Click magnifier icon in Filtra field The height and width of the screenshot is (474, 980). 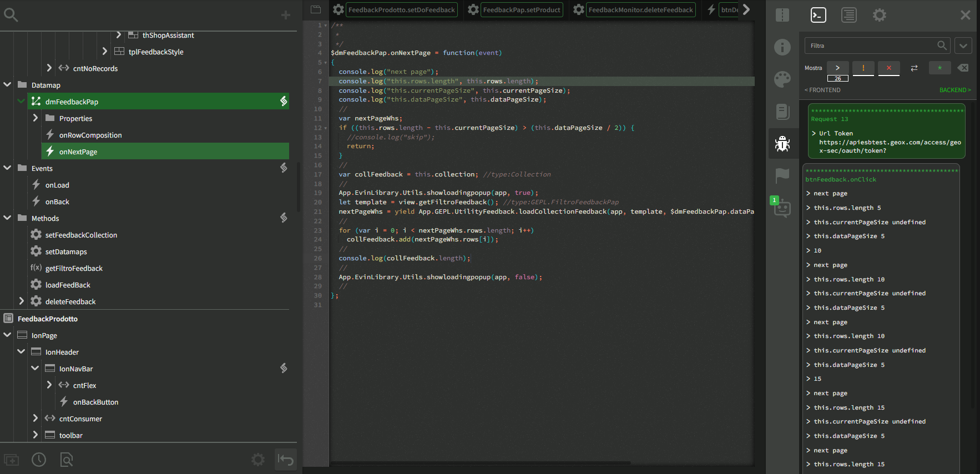942,46
